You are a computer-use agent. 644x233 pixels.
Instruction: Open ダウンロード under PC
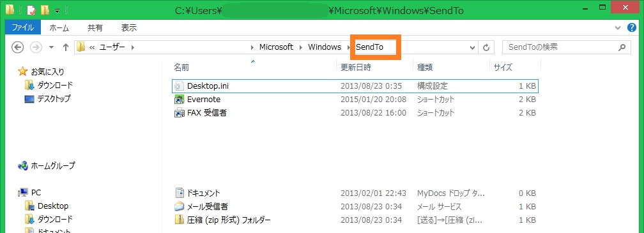tap(55, 219)
